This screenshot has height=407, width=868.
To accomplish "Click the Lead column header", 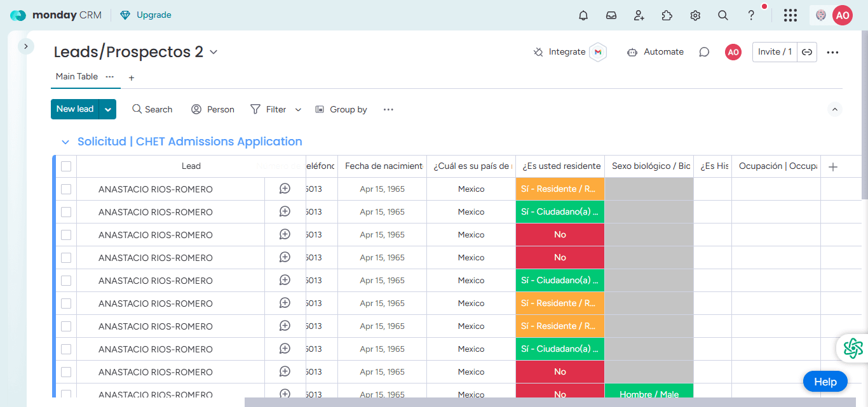I will pyautogui.click(x=191, y=166).
